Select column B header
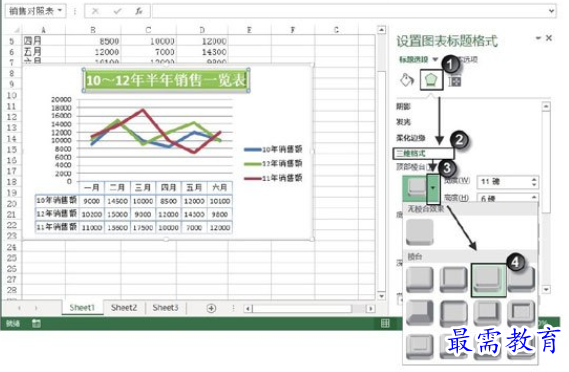 tap(93, 30)
